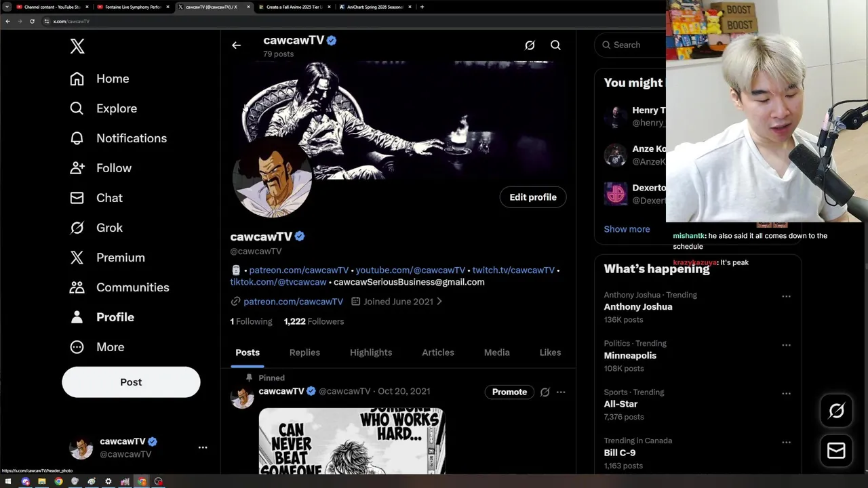
Task: Go back with the profile header arrow
Action: (x=236, y=45)
